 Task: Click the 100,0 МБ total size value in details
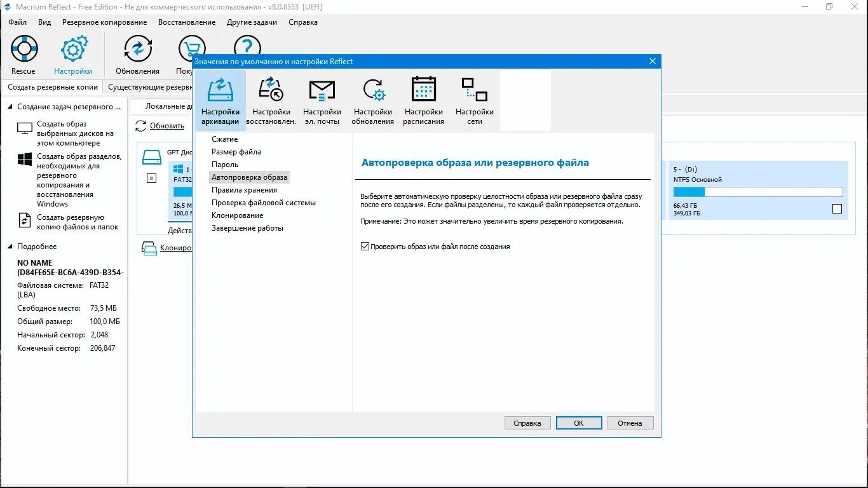[105, 322]
